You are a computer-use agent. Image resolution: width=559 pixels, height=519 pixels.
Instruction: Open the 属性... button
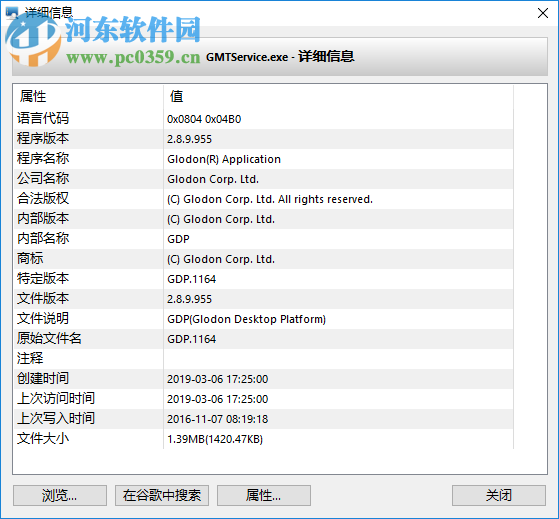click(x=264, y=495)
